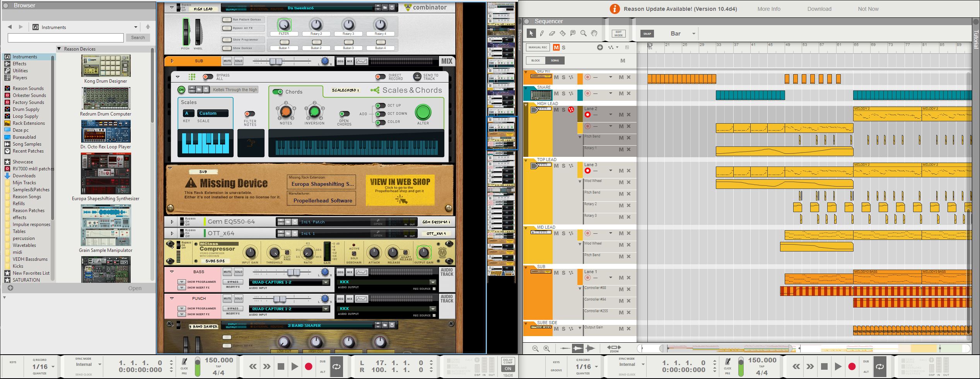The height and width of the screenshot is (379, 980).
Task: Select Players in Browser list
Action: click(20, 78)
